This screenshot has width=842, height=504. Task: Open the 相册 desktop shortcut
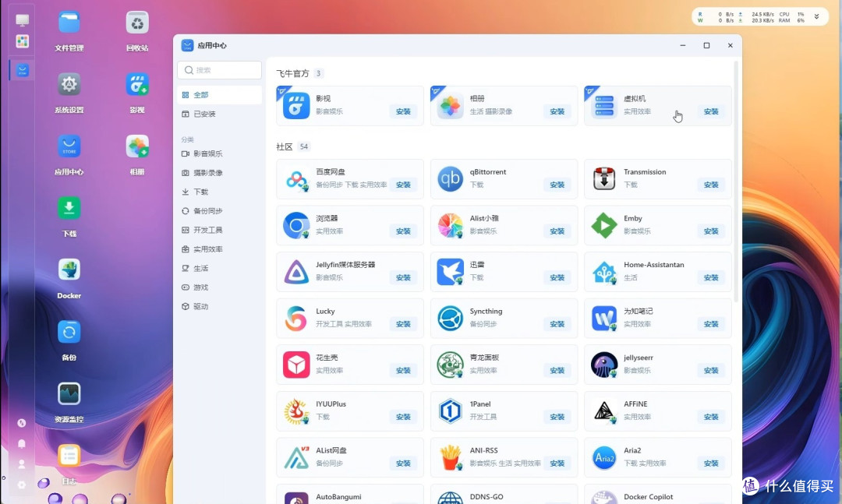(137, 146)
